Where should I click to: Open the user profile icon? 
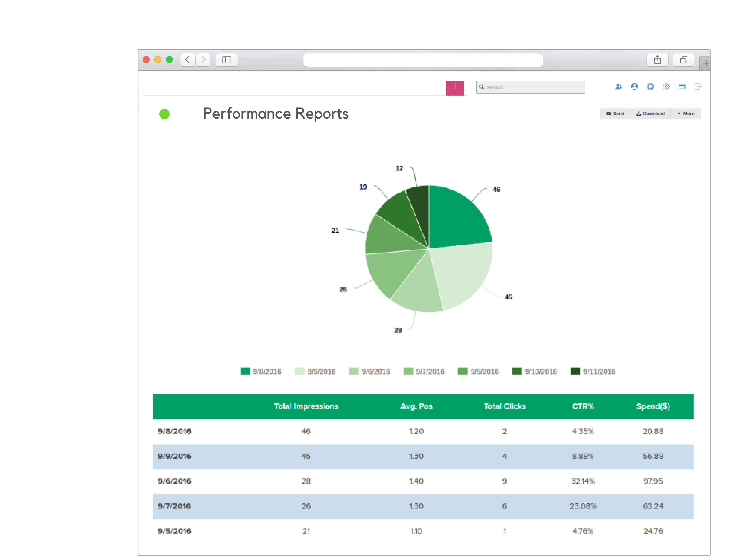click(x=635, y=87)
